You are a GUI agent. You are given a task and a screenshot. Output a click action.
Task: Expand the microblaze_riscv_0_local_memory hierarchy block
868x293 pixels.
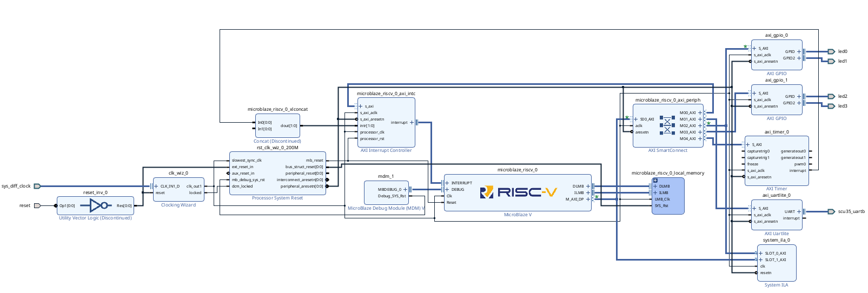click(x=655, y=181)
